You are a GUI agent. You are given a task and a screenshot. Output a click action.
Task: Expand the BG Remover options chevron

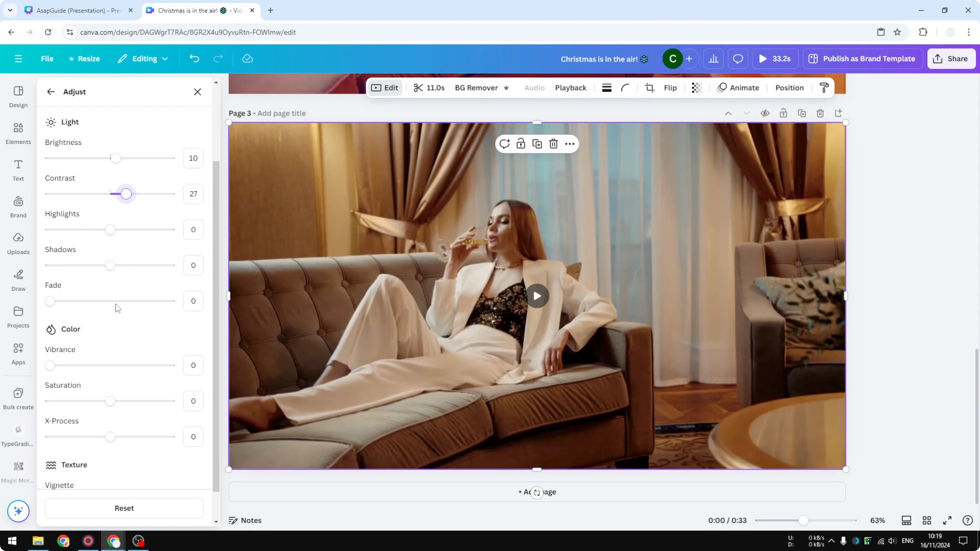click(x=506, y=88)
